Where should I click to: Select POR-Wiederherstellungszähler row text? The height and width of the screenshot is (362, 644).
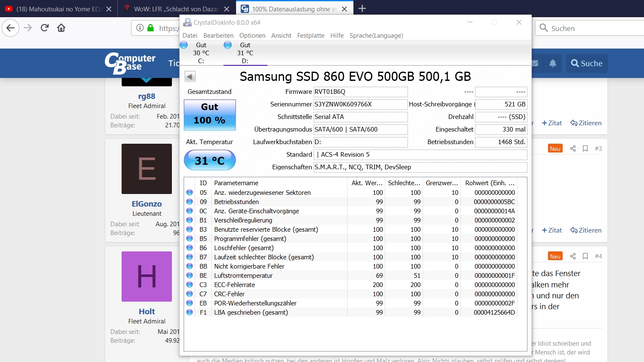(x=255, y=303)
